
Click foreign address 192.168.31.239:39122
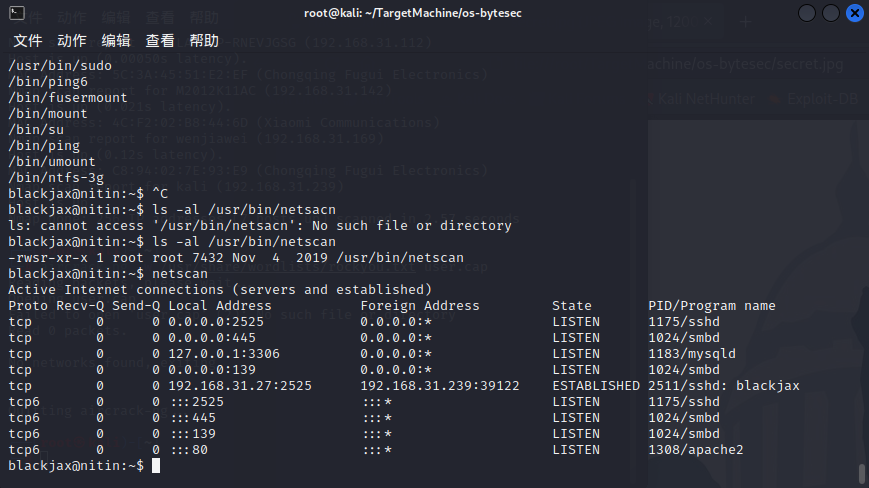[440, 386]
